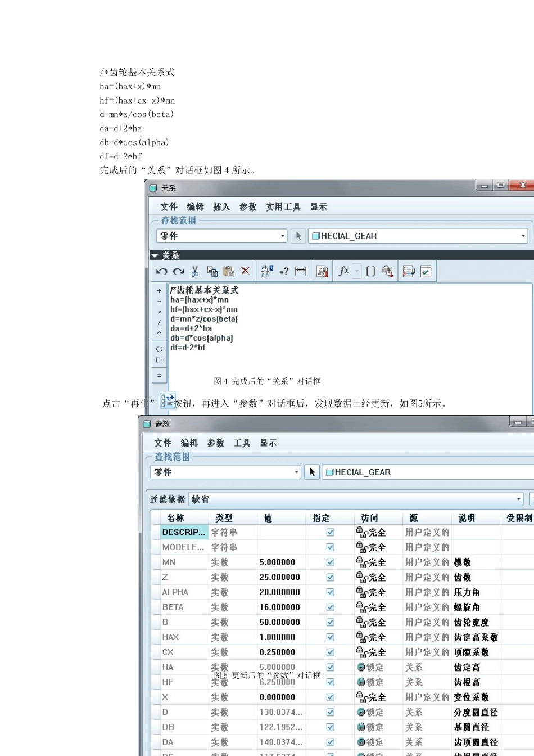Click the fx insert function icon
534x756 pixels.
(x=343, y=271)
